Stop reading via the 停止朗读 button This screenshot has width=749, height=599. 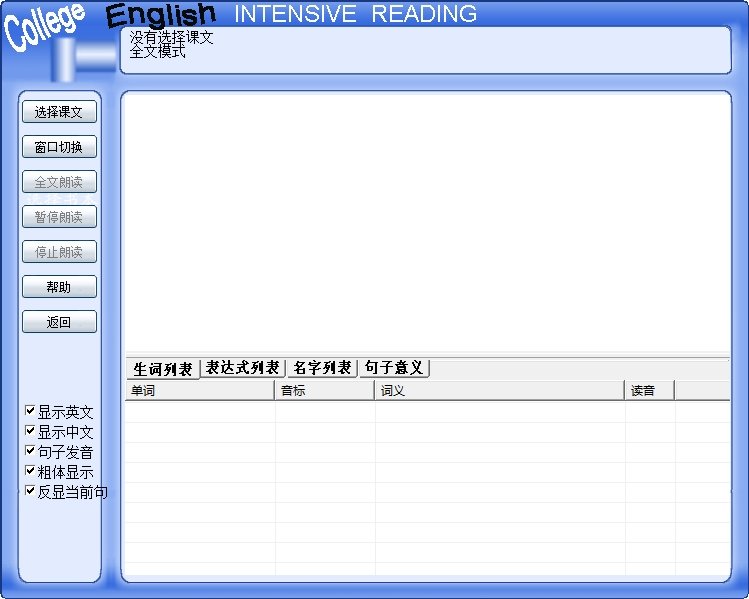click(59, 252)
